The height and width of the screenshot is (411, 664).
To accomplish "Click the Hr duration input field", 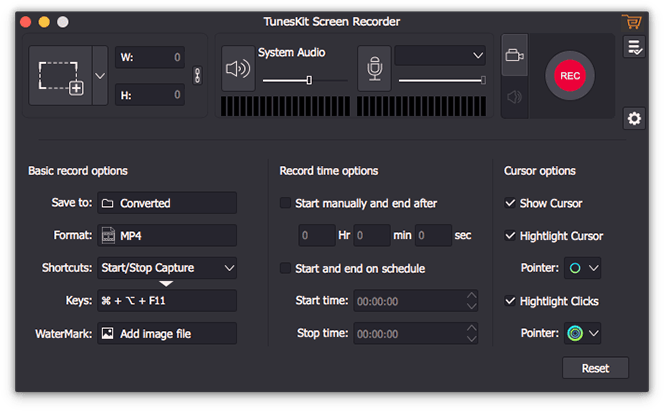I will [x=317, y=235].
